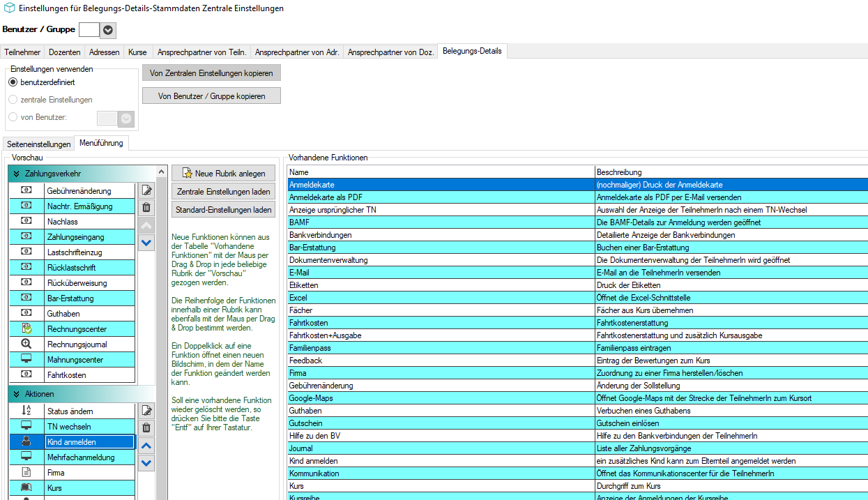Click the Status ändern sort icon
The height and width of the screenshot is (500, 868).
[26, 411]
